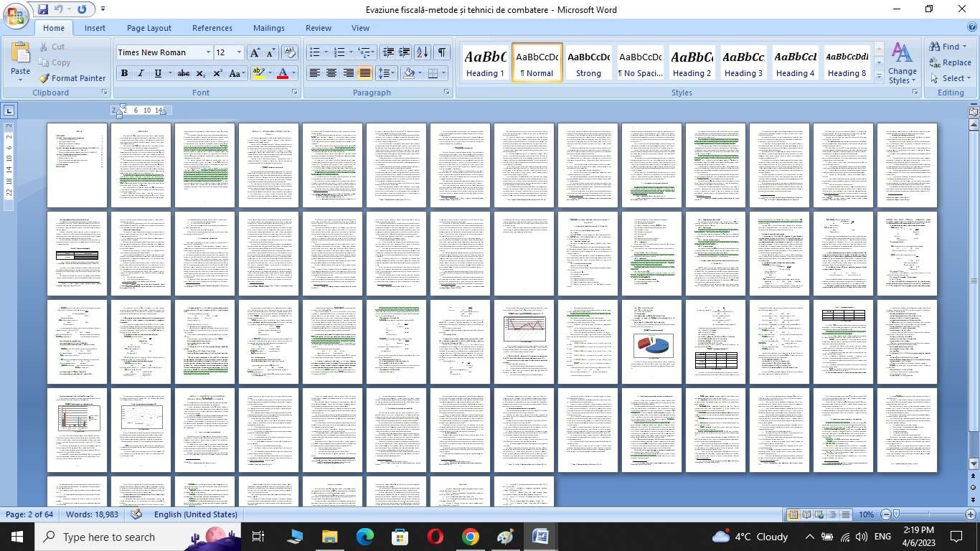Undo the last action
This screenshot has width=980, height=551.
click(59, 9)
